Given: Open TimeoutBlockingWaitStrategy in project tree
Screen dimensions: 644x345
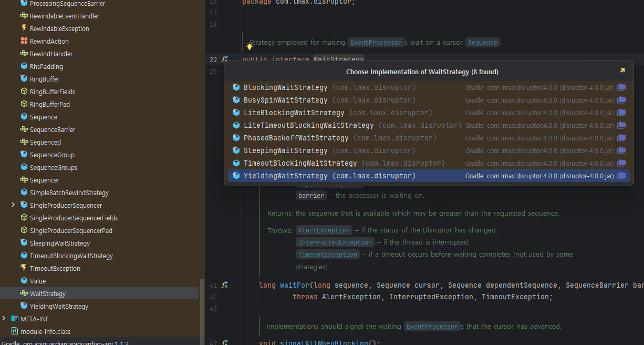Looking at the screenshot, I should pos(71,256).
